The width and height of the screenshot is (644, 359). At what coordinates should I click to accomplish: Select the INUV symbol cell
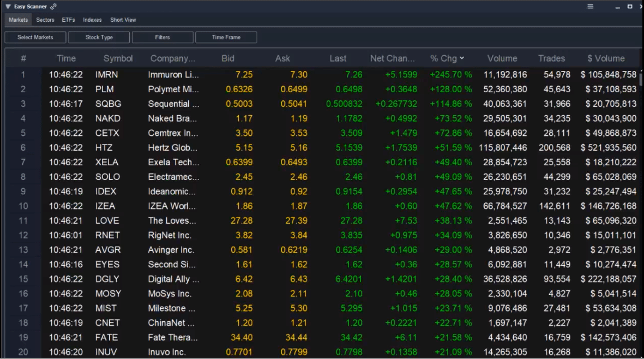(106, 352)
